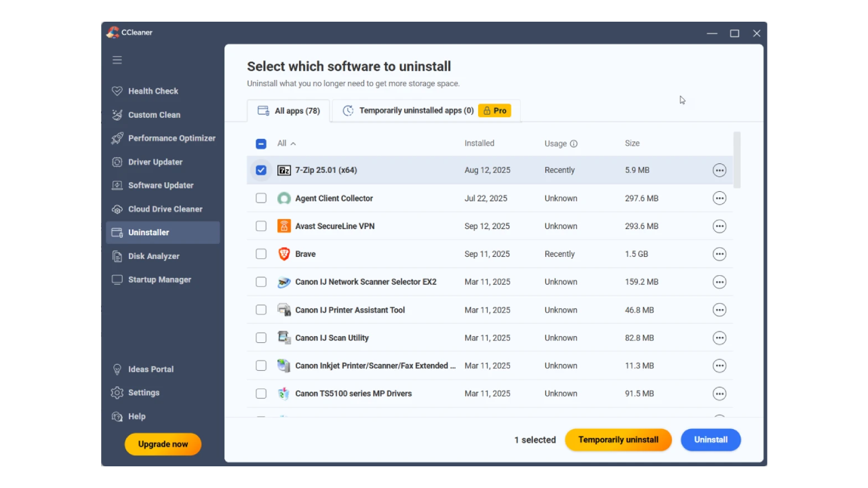868x488 pixels.
Task: Select the Avast SecureLine VPN name
Action: (x=335, y=226)
